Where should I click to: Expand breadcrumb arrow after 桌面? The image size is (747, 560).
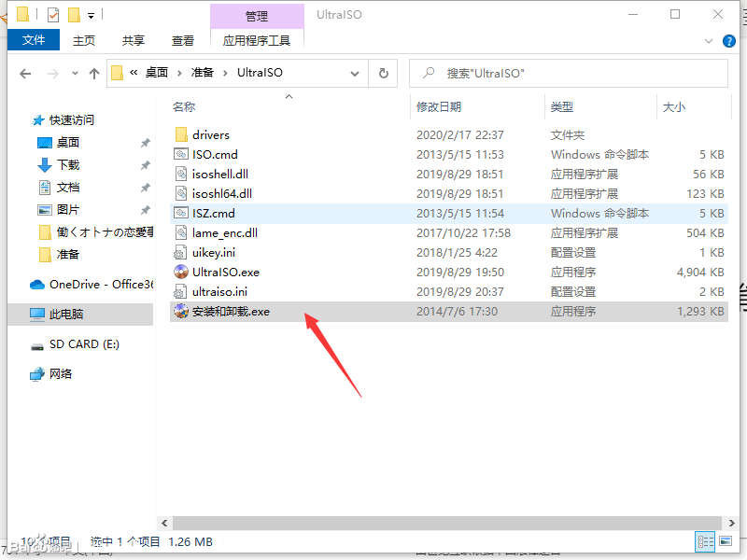(x=179, y=73)
